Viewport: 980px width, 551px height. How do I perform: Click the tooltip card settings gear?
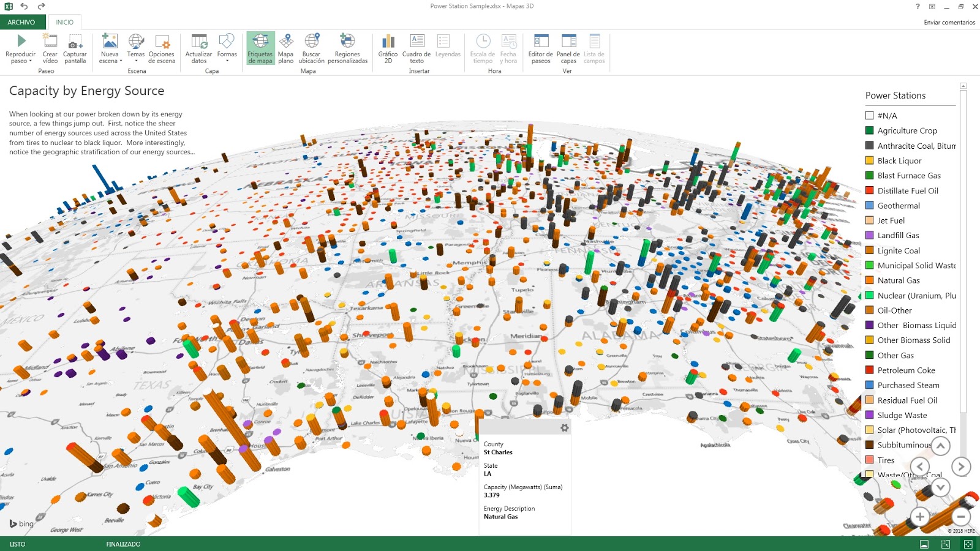coord(564,428)
